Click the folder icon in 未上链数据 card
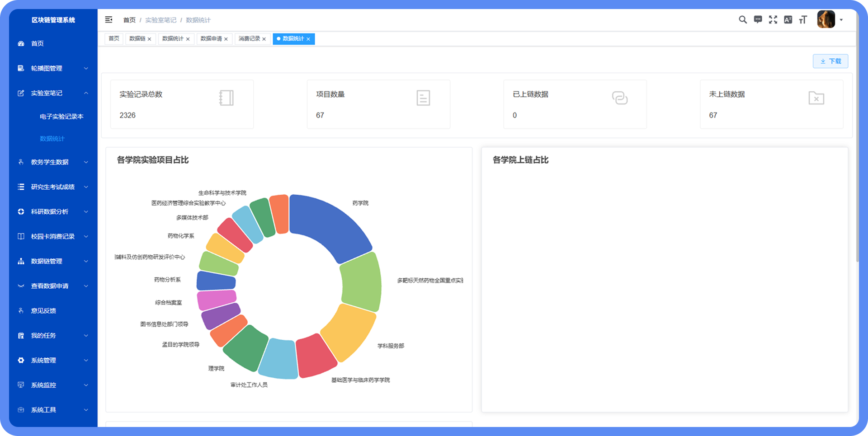This screenshot has width=868, height=436. (816, 98)
